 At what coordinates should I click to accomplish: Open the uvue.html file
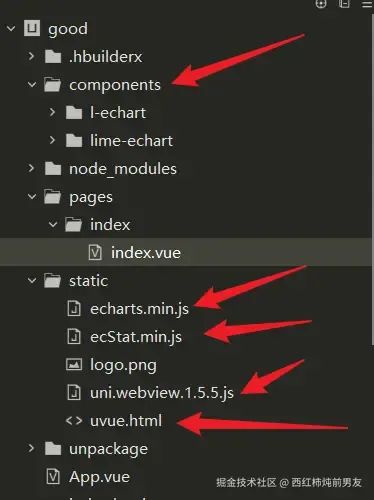[x=126, y=421]
